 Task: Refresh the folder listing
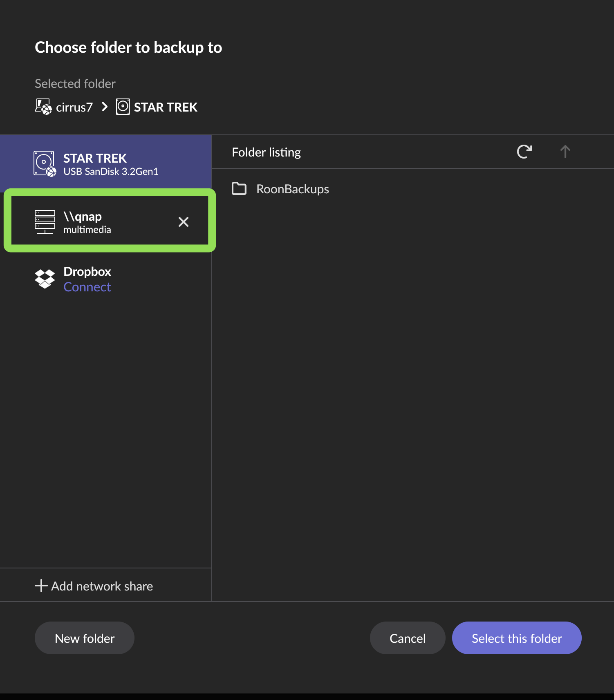[524, 152]
